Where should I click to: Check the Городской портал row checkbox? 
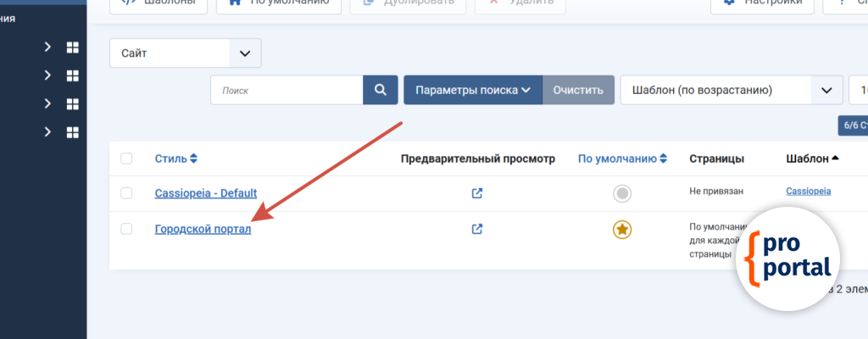click(127, 229)
